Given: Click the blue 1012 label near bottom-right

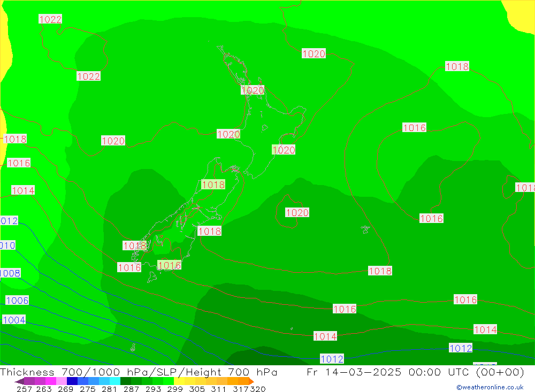Looking at the screenshot, I should pos(461,348).
